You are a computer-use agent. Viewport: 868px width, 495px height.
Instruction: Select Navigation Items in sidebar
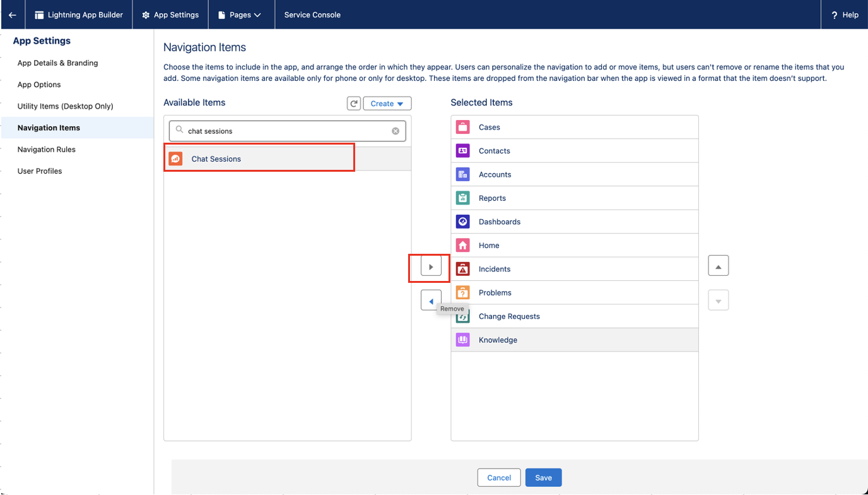click(77, 128)
